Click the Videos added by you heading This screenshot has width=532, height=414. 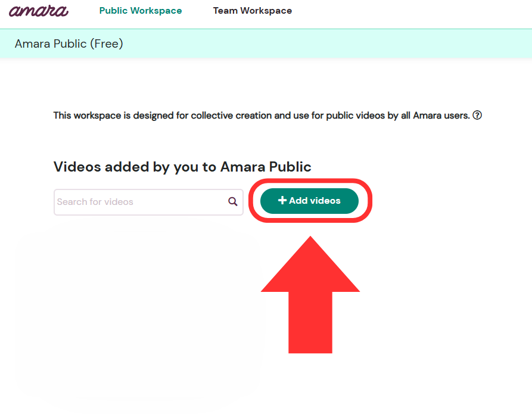point(182,167)
